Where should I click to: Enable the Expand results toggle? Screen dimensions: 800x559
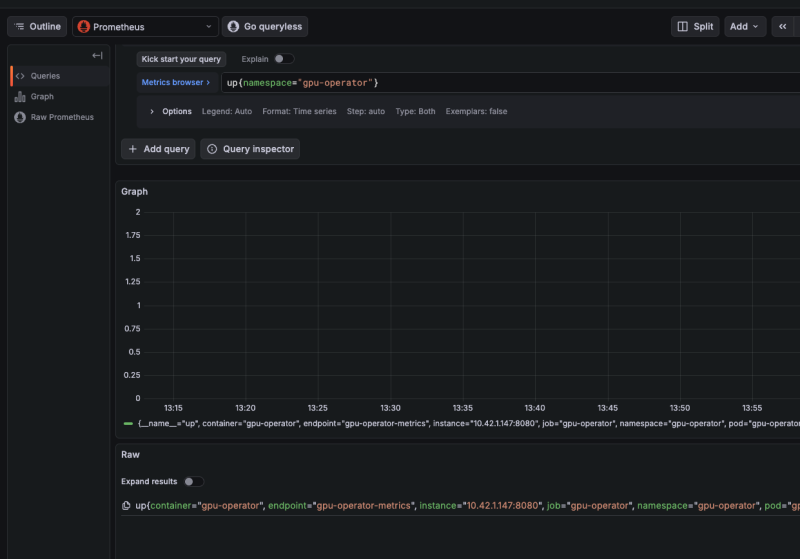pos(193,481)
